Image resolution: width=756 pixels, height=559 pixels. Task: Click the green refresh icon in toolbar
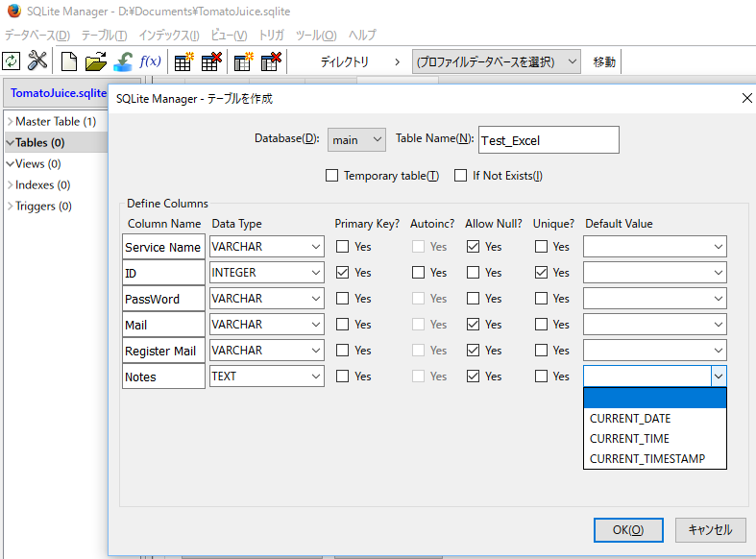click(x=12, y=61)
